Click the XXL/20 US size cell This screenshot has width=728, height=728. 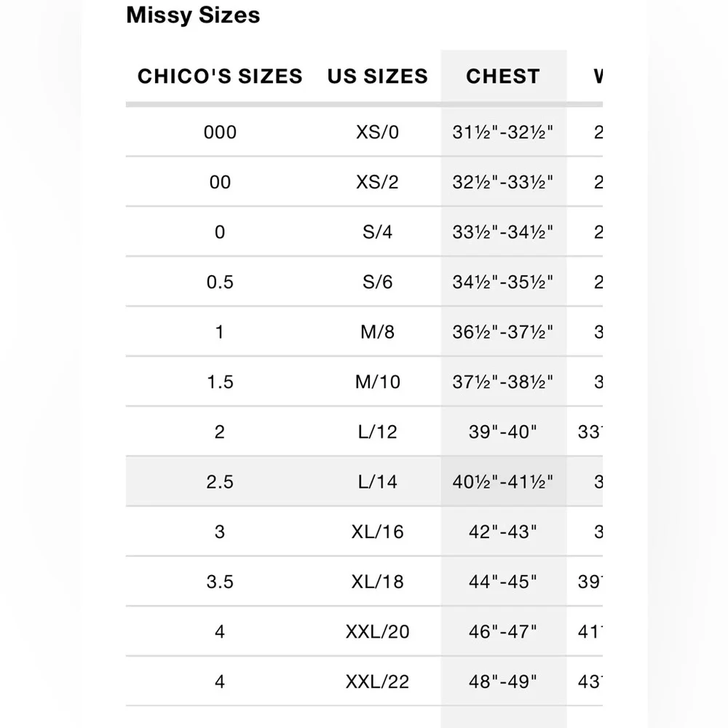[x=377, y=631]
